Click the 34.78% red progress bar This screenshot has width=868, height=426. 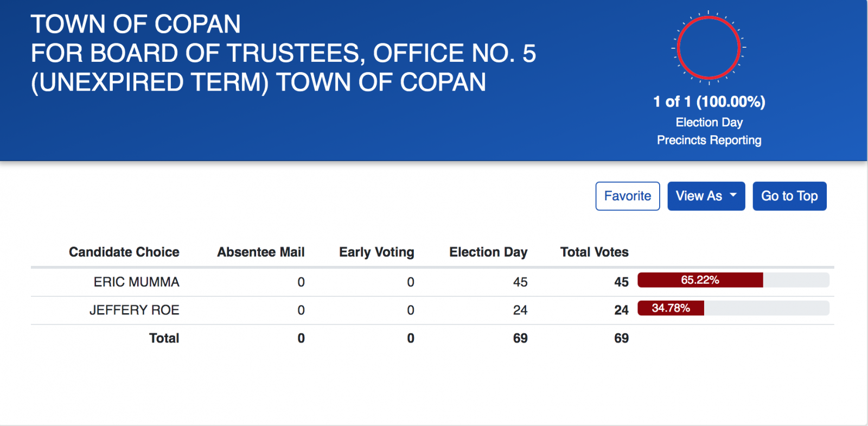(x=671, y=308)
